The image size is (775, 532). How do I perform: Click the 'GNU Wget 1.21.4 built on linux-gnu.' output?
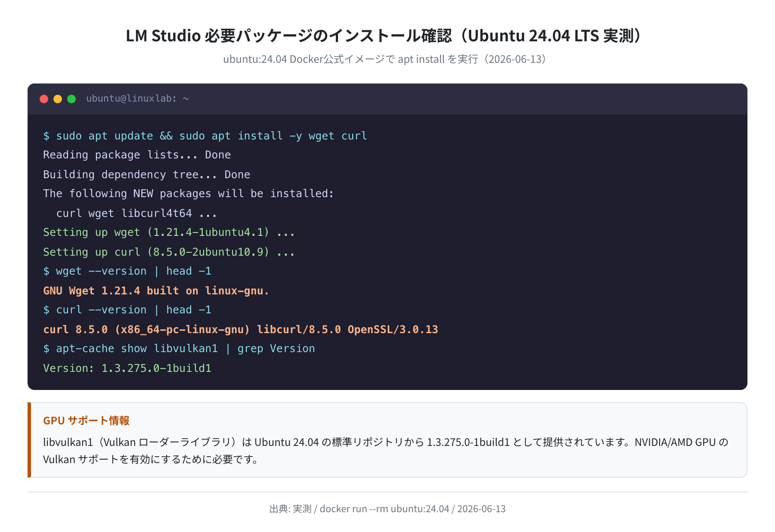click(x=156, y=291)
